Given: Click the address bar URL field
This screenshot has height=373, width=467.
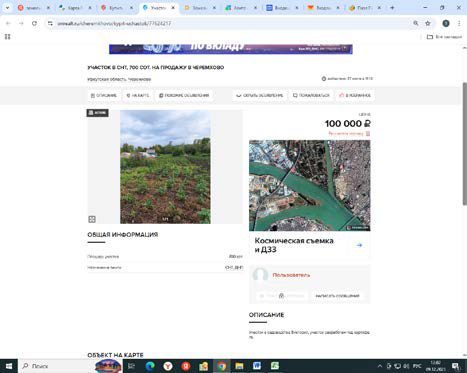Looking at the screenshot, I should 230,23.
